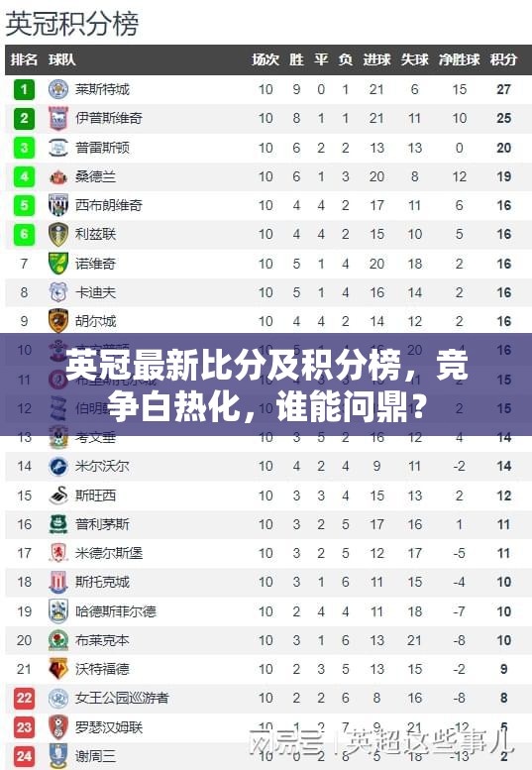
Task: Sort by the 积分 column header
Action: pyautogui.click(x=503, y=59)
